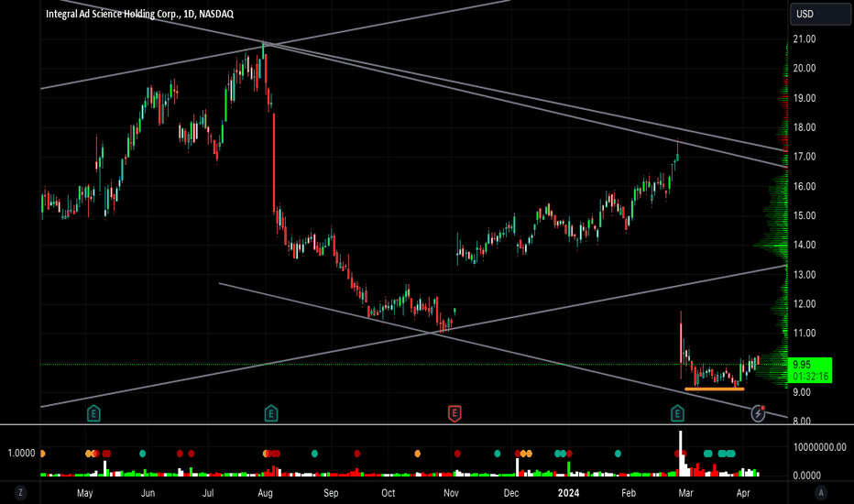The image size is (854, 504).
Task: Click the 16.00 price axis label
Action: pyautogui.click(x=804, y=186)
